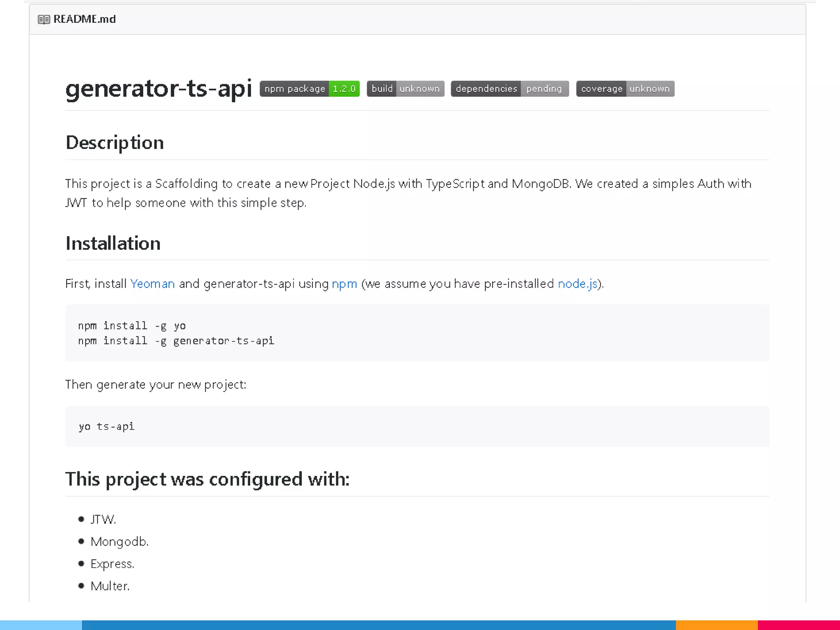The height and width of the screenshot is (630, 840).
Task: Open the npm link
Action: pyautogui.click(x=344, y=284)
